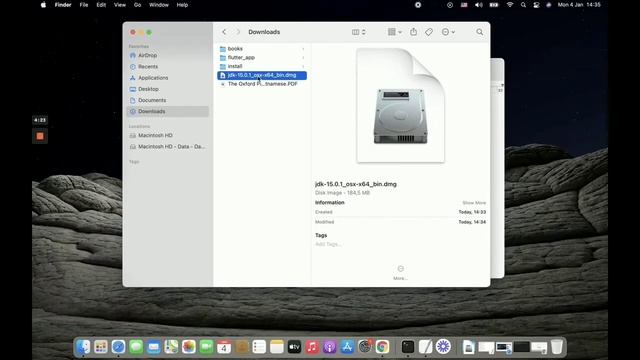Open the Window menu
The height and width of the screenshot is (360, 640).
tap(159, 5)
